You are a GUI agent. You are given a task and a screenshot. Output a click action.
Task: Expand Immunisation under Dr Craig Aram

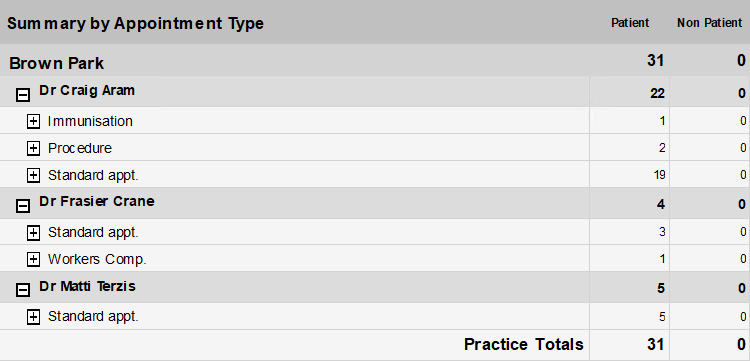click(x=33, y=121)
